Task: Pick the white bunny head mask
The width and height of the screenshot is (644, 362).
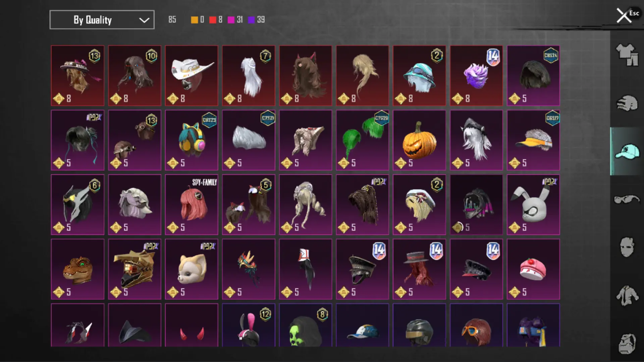Action: tap(533, 204)
